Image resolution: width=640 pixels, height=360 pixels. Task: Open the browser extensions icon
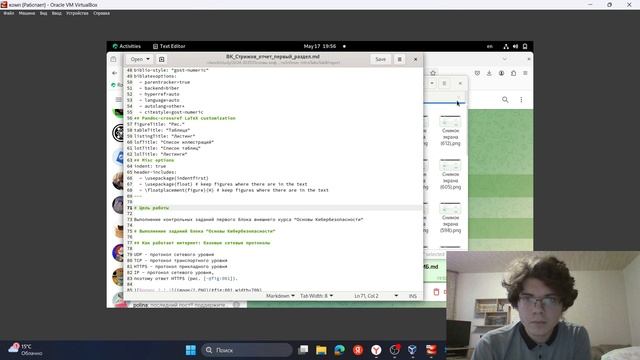coord(513,73)
